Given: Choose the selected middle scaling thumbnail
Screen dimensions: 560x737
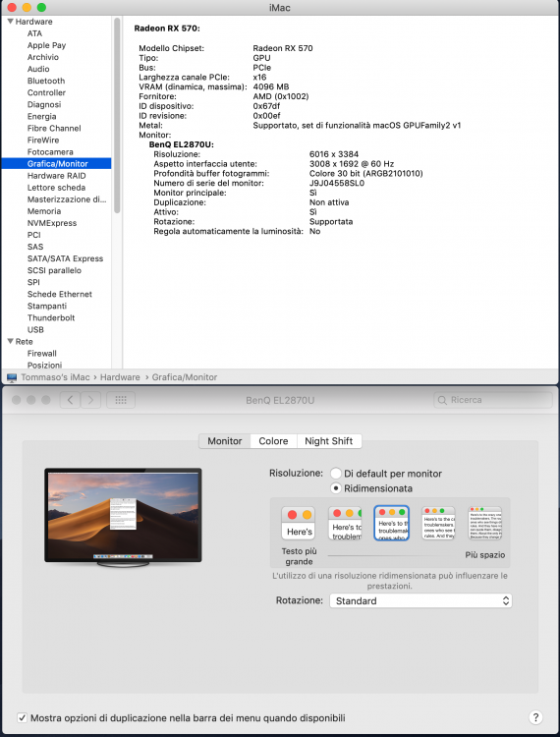Looking at the screenshot, I should click(x=392, y=523).
